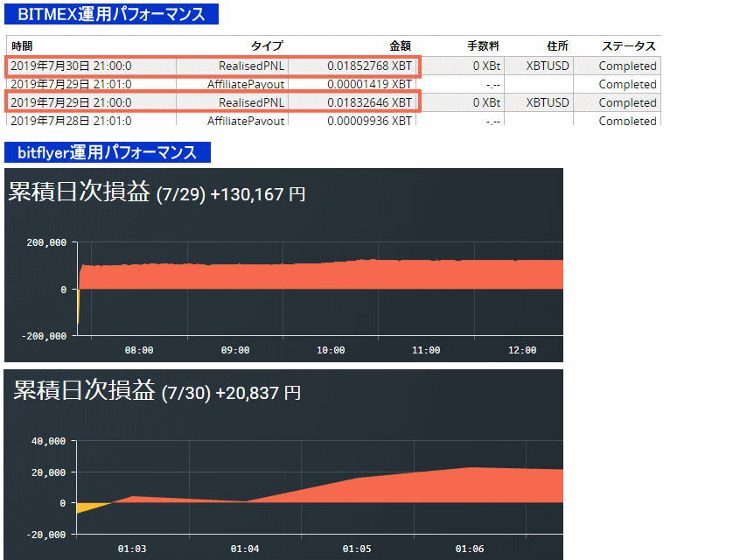Select the 2019年7月30日 21:00 row date cell

click(71, 66)
